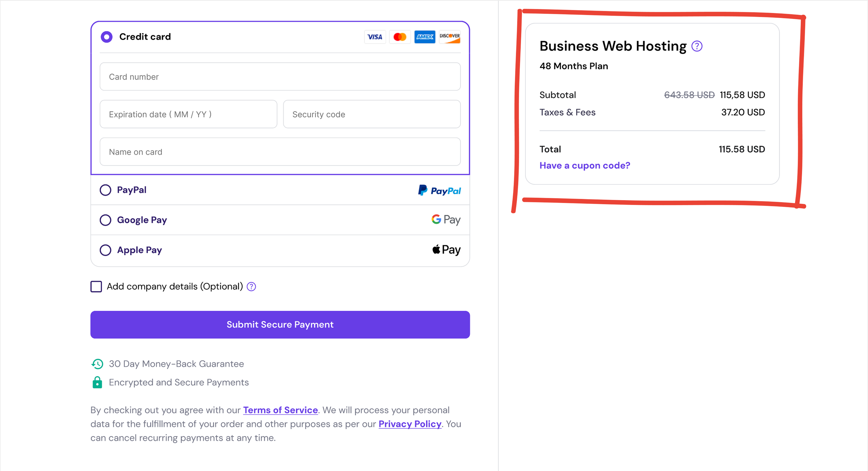This screenshot has width=868, height=471.
Task: Choose the Google Pay radio button
Action: (x=106, y=220)
